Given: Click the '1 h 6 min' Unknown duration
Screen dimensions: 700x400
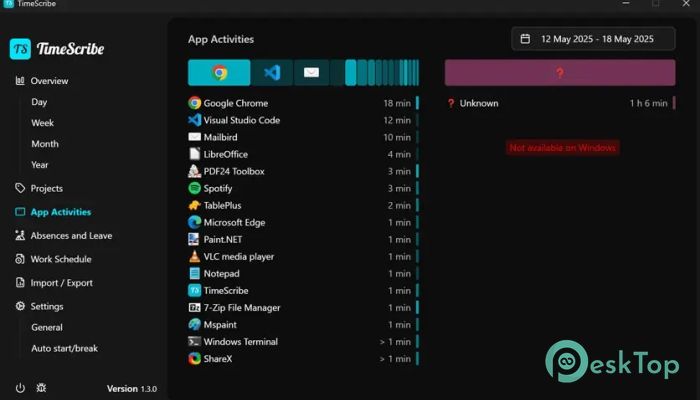Looking at the screenshot, I should click(x=648, y=103).
